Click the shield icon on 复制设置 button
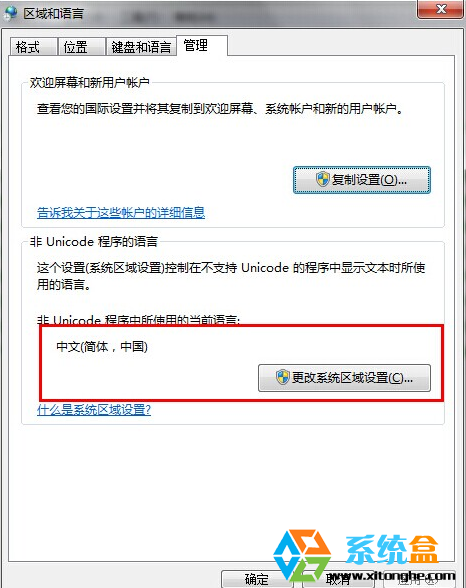This screenshot has height=588, width=466. (322, 179)
